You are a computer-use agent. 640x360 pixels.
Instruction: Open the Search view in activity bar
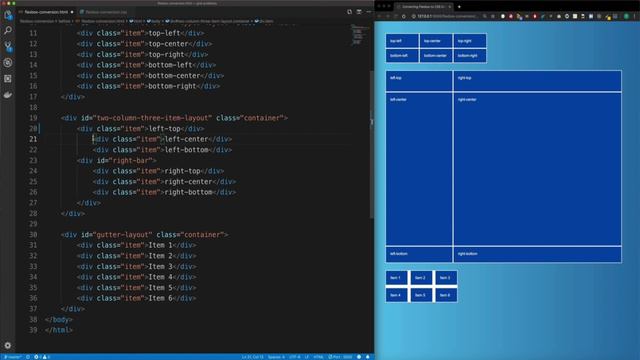pos(8,30)
